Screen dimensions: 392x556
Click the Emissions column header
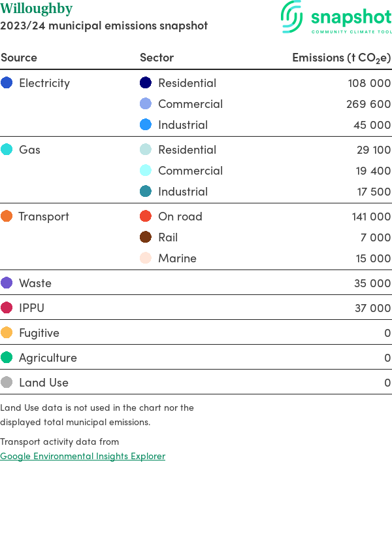(x=341, y=58)
